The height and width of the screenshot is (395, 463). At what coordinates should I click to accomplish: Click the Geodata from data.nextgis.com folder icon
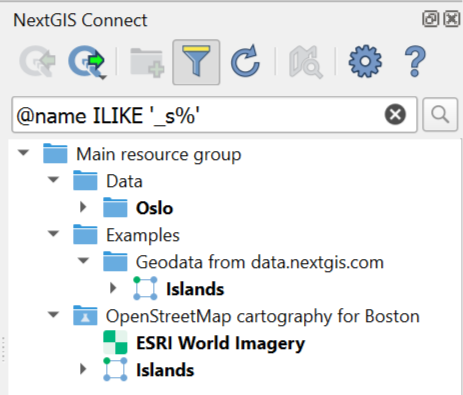(115, 261)
